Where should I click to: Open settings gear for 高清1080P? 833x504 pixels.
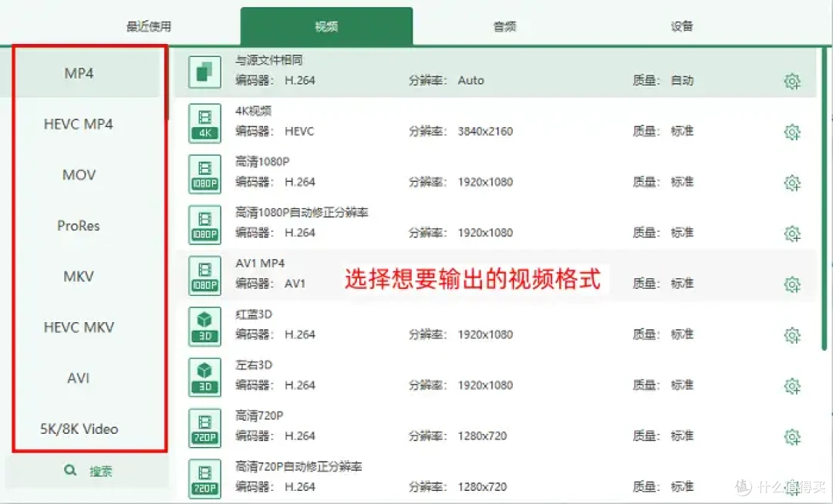[792, 183]
